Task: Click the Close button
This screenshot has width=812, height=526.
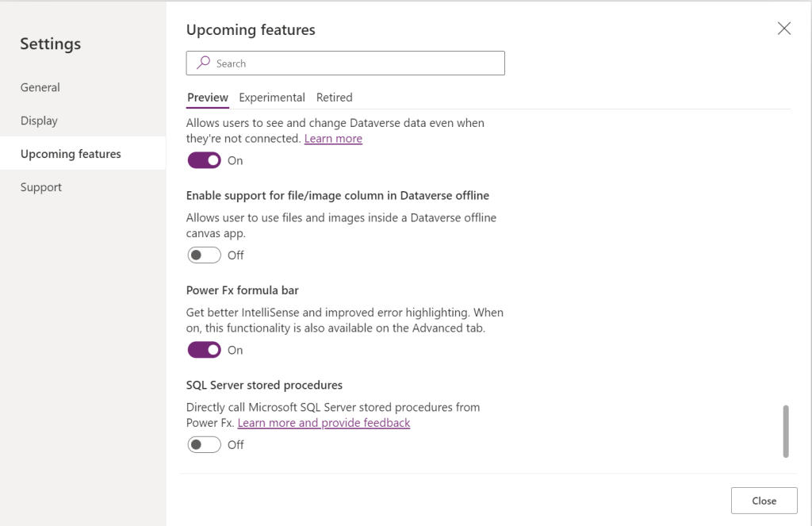Action: point(764,501)
